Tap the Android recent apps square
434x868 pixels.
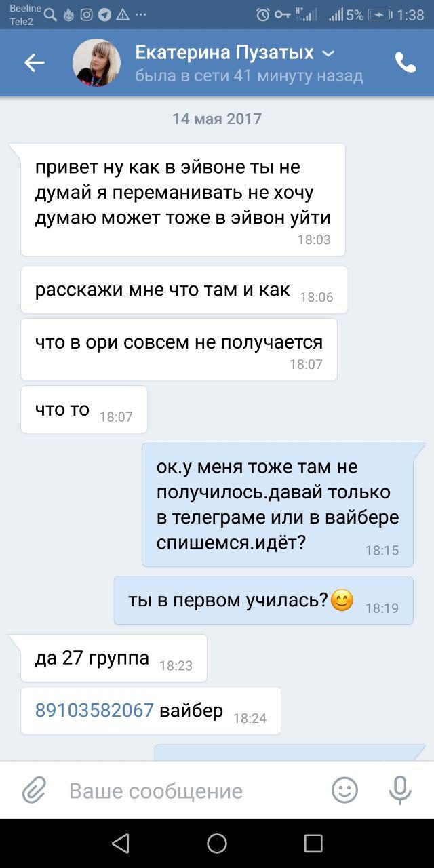313,843
